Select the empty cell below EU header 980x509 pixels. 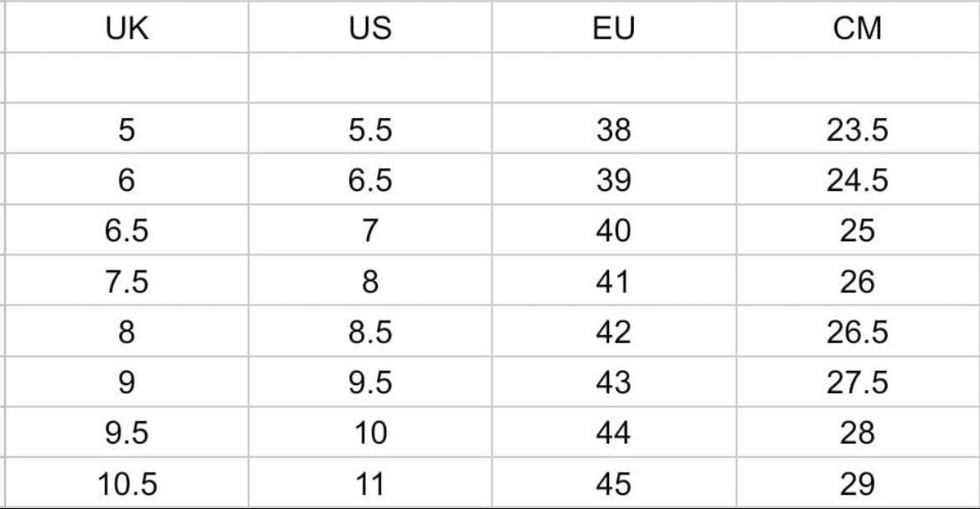click(613, 78)
